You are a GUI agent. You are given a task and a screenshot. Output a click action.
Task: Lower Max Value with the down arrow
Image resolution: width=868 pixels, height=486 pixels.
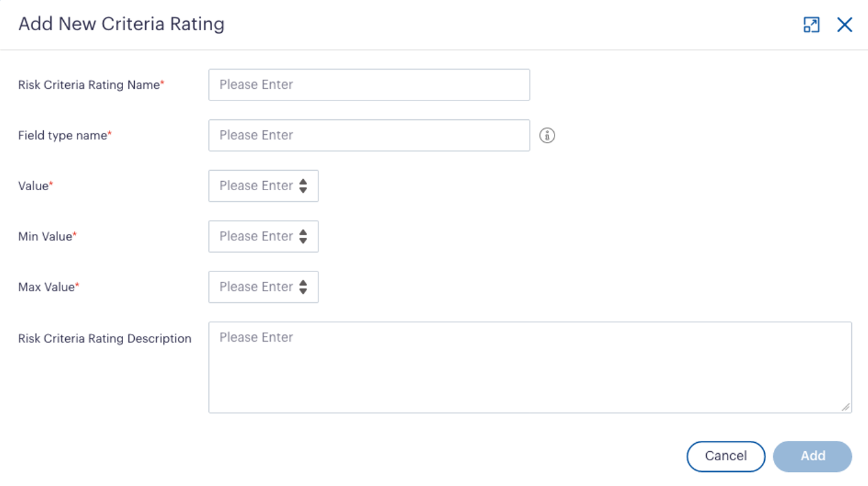pyautogui.click(x=303, y=291)
